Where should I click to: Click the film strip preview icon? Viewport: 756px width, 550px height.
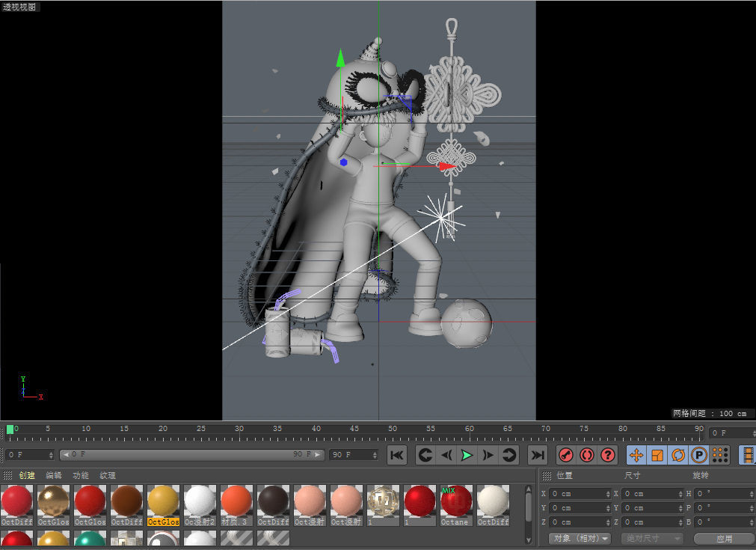pos(748,455)
